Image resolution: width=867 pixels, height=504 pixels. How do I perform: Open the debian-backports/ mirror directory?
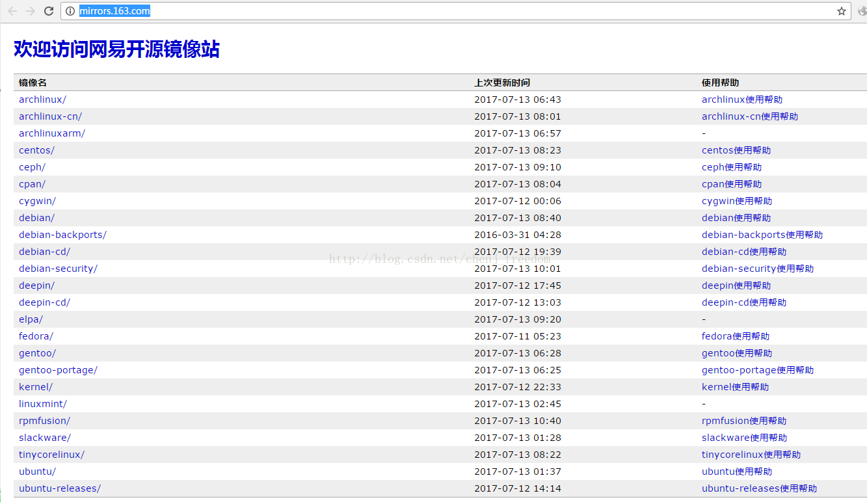[x=62, y=235]
